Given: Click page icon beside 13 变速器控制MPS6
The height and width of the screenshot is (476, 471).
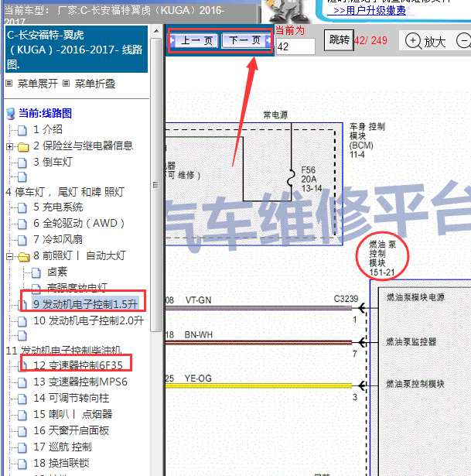Looking at the screenshot, I should point(22,382).
